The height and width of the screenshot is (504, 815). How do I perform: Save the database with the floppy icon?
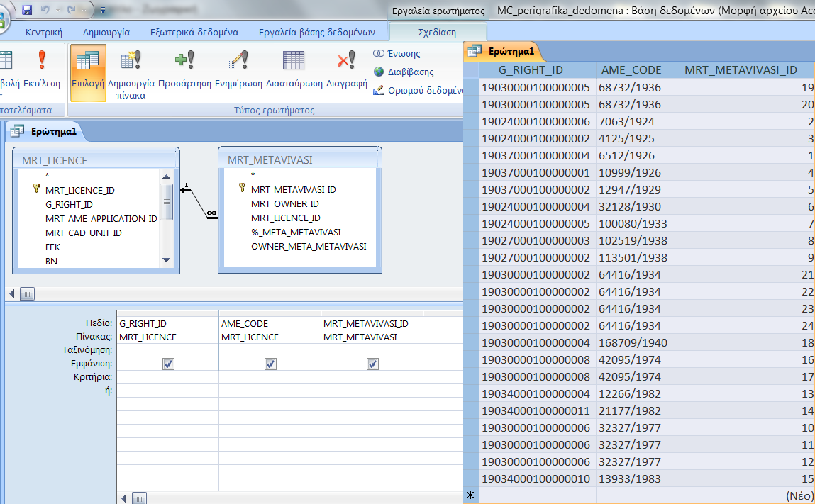click(27, 9)
